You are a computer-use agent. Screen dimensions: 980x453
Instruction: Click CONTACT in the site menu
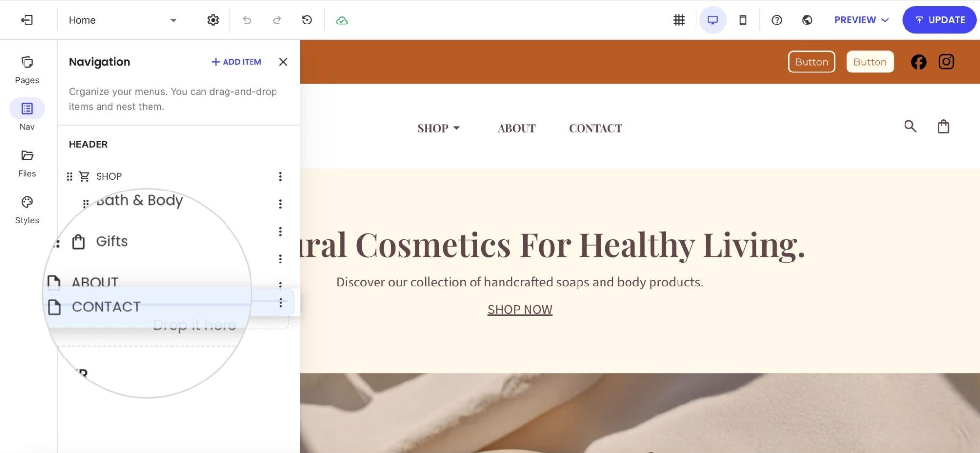tap(595, 128)
